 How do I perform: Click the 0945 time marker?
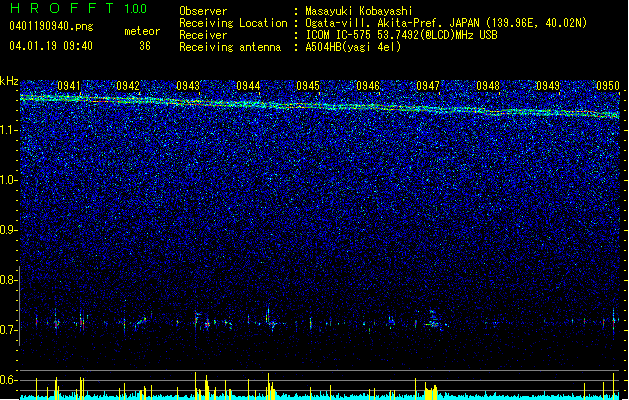tap(308, 86)
